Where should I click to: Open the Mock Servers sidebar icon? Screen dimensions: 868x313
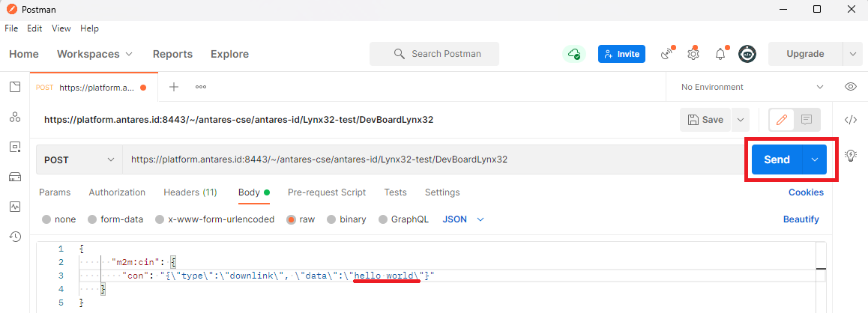click(15, 177)
